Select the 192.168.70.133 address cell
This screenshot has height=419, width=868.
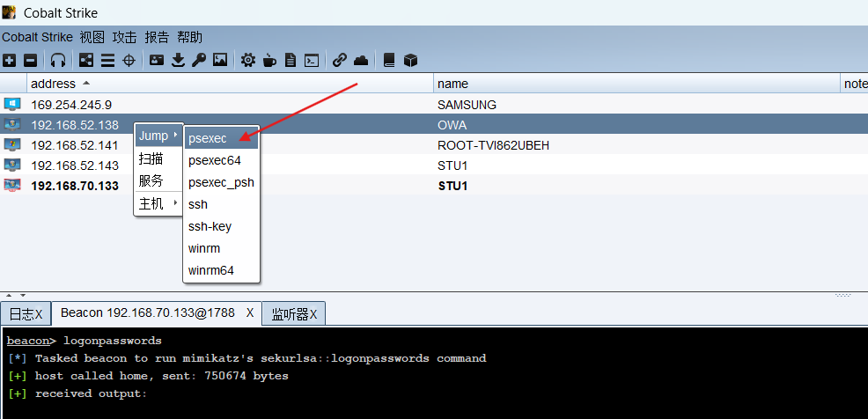pyautogui.click(x=75, y=186)
